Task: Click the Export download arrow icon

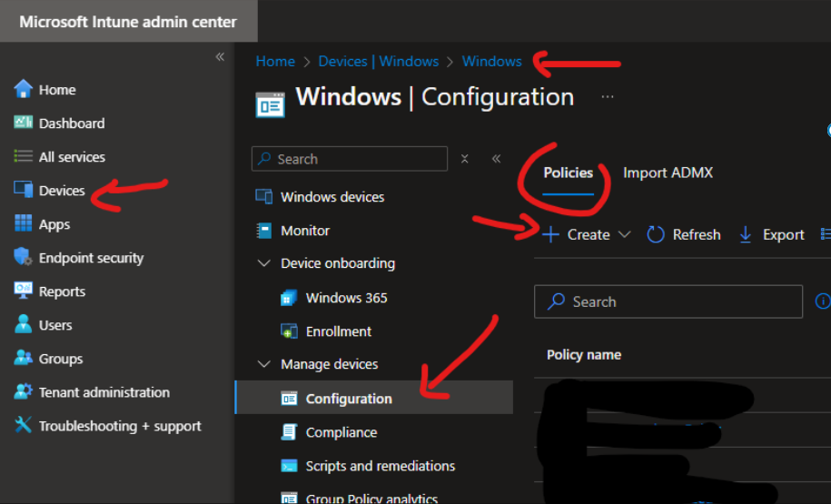Action: pos(745,234)
